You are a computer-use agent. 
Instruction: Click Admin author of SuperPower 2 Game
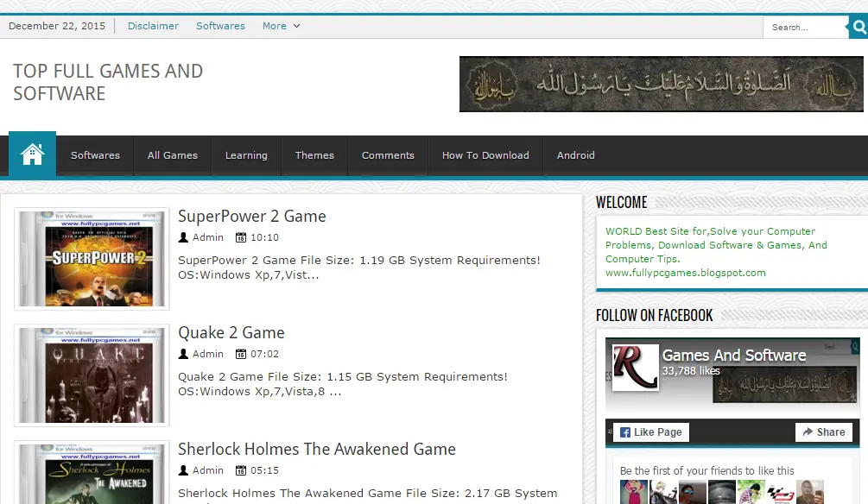(x=208, y=237)
